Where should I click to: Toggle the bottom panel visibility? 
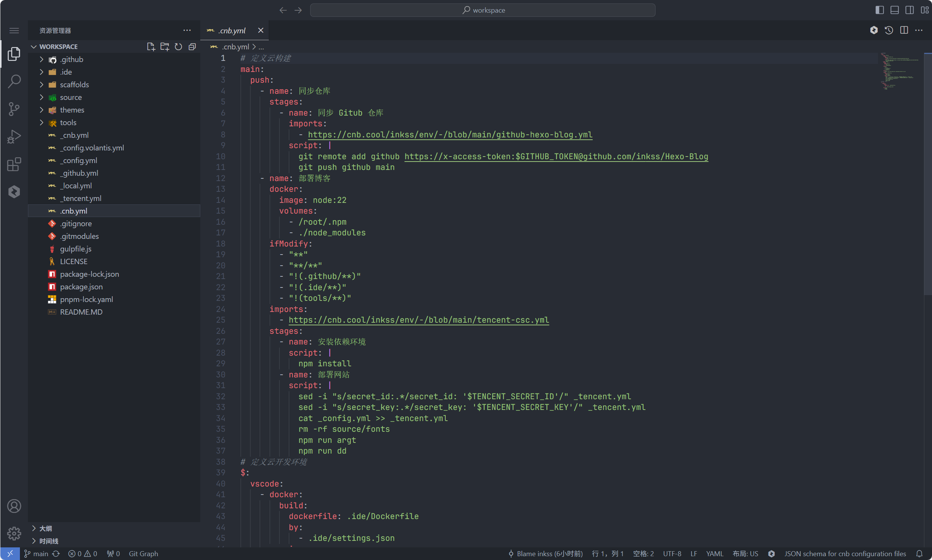point(894,10)
